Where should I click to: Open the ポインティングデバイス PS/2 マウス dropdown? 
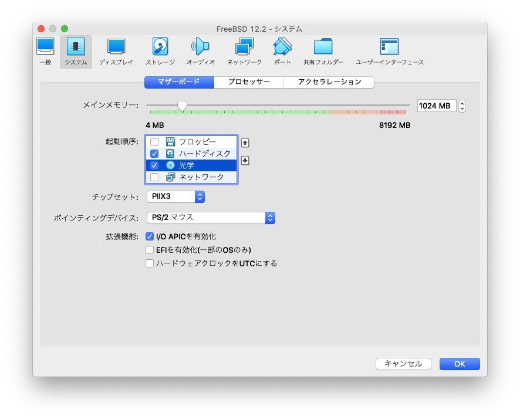point(210,218)
